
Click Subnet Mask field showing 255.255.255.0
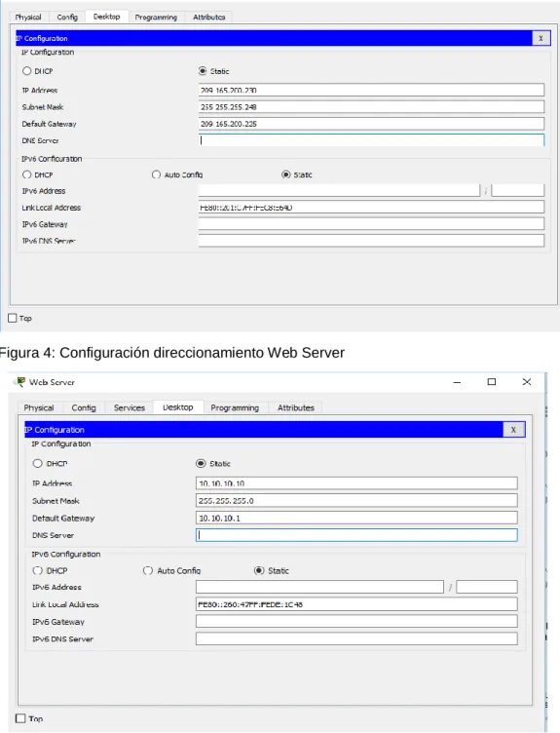click(x=356, y=500)
